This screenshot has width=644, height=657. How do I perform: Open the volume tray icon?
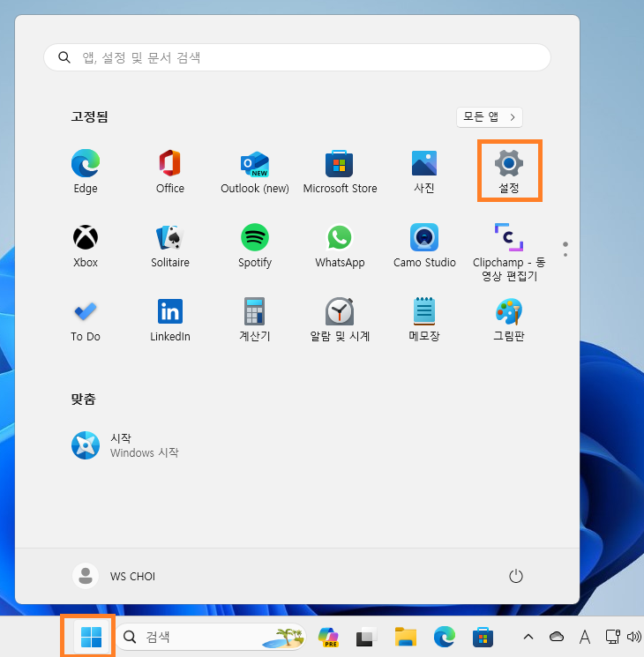click(634, 637)
